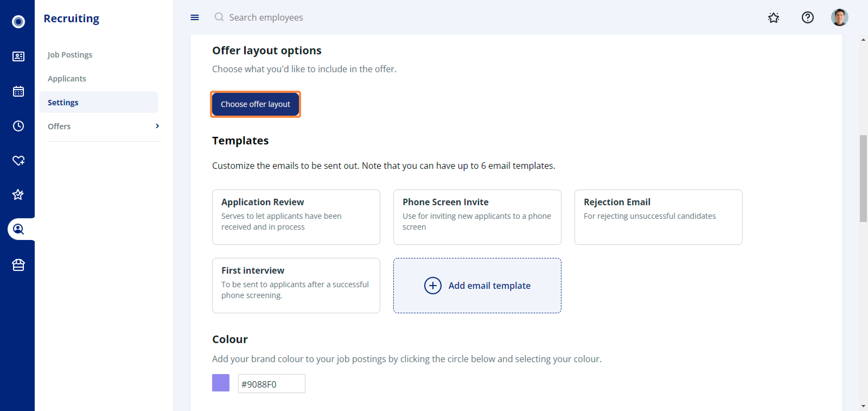Select the recruiting magnifier-person sidebar icon
The height and width of the screenshot is (411, 868).
click(18, 229)
